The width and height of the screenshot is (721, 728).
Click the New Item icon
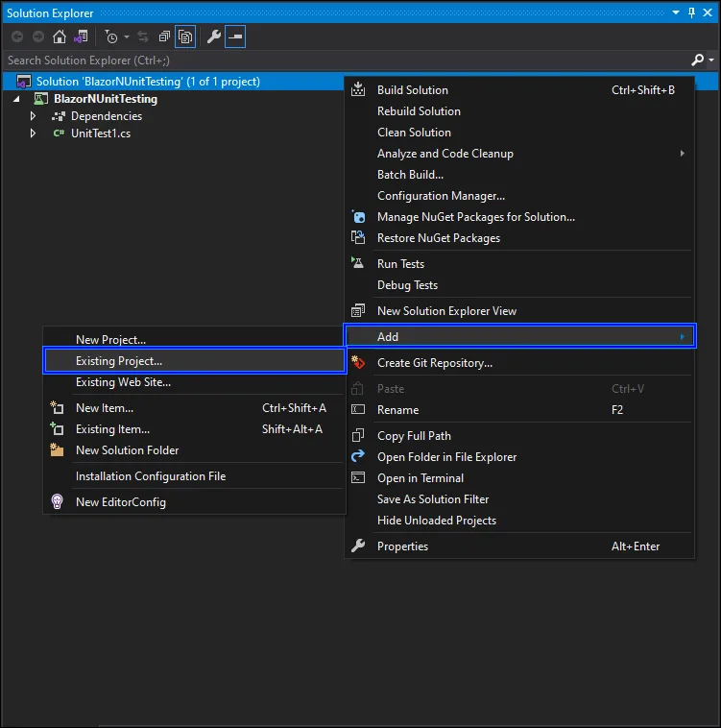click(57, 407)
